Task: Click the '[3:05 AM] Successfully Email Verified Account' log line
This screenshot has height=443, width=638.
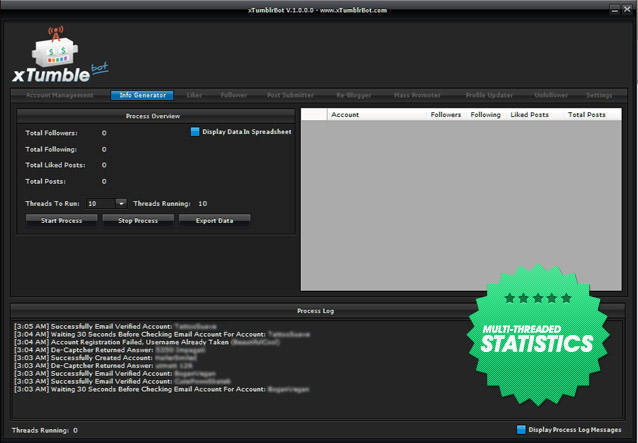Action: [x=115, y=327]
